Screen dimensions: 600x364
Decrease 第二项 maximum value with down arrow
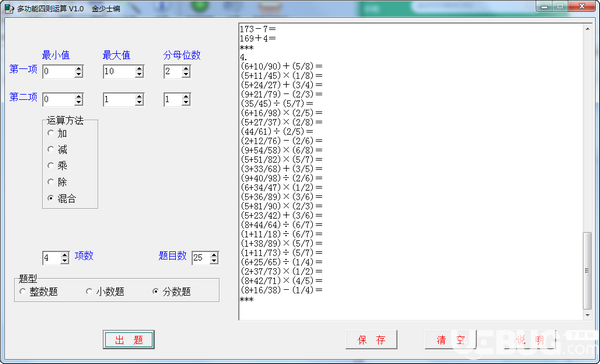tap(139, 103)
